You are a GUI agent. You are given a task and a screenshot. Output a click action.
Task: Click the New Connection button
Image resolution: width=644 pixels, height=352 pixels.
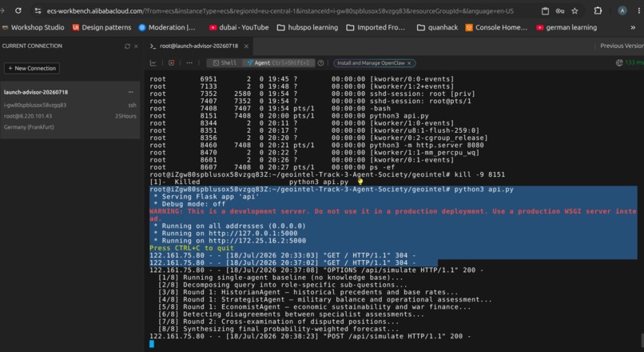32,68
